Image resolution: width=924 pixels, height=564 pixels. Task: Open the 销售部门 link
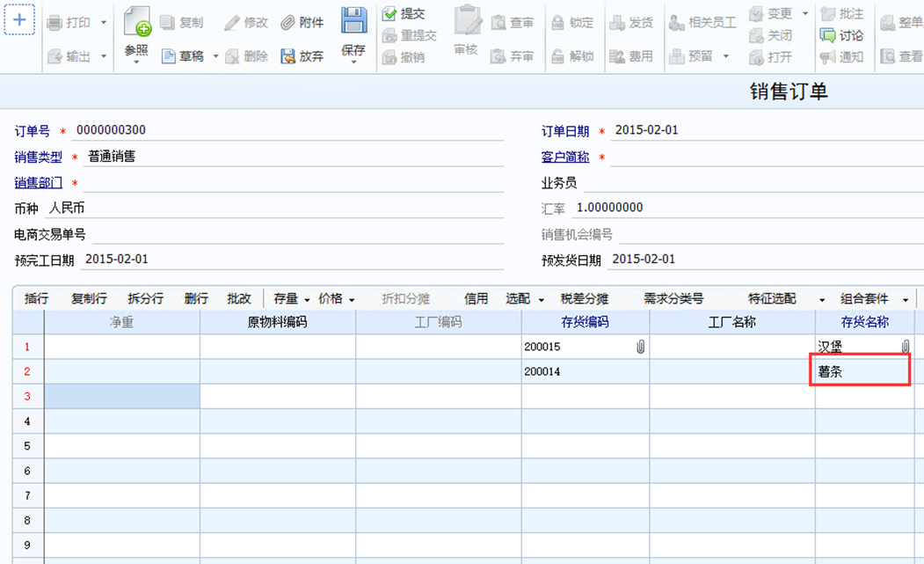[39, 183]
